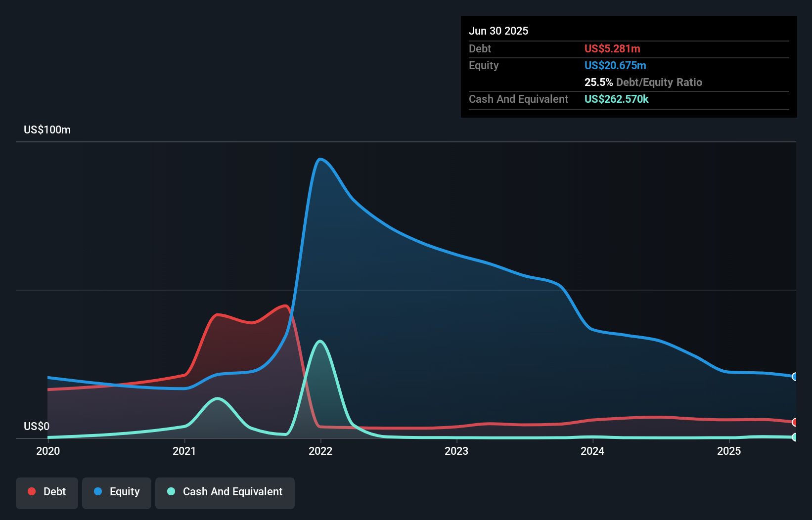Select the teal Cash endpoint marker on chart
812x520 pixels.
795,437
